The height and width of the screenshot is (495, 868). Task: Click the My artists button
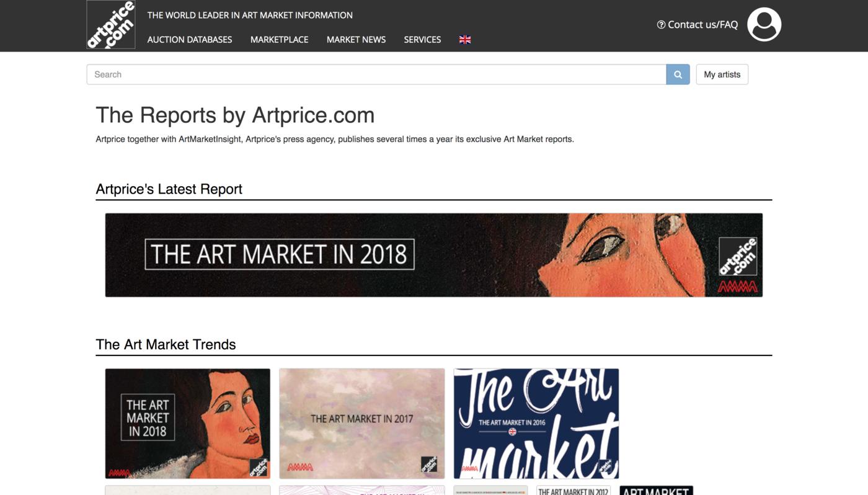point(722,74)
